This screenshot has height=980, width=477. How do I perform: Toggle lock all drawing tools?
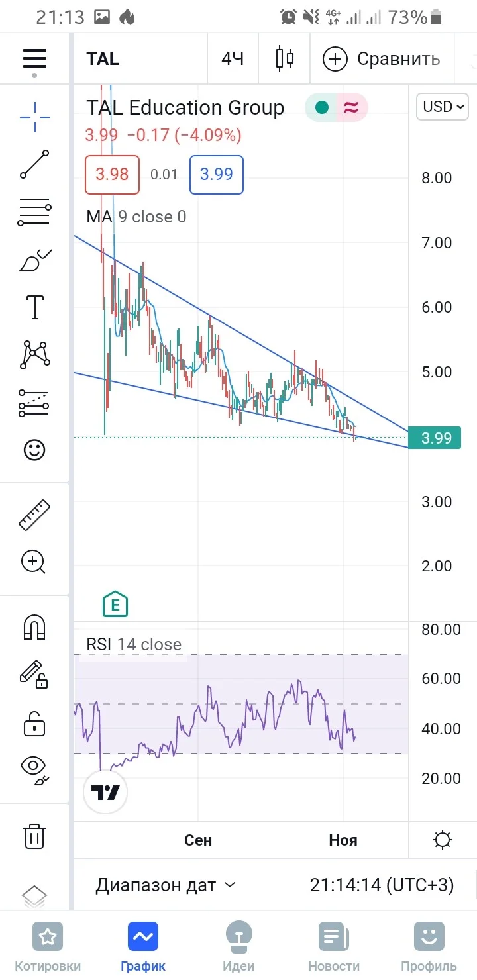(34, 723)
